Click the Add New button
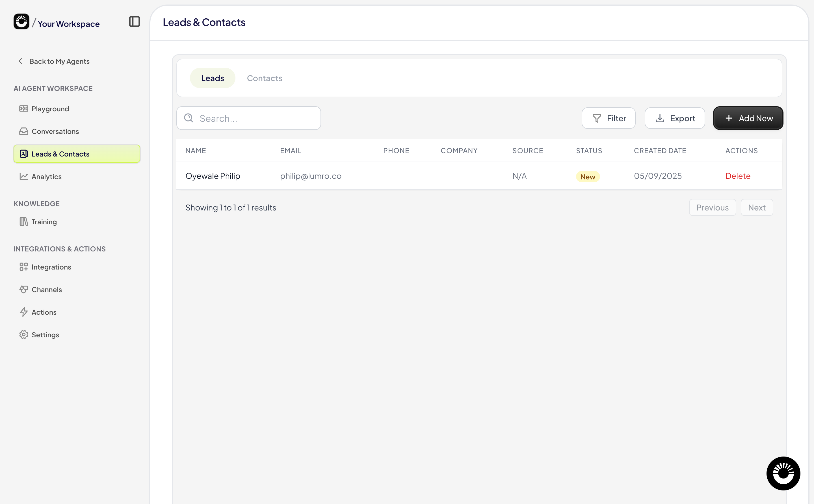The width and height of the screenshot is (814, 504). [748, 118]
